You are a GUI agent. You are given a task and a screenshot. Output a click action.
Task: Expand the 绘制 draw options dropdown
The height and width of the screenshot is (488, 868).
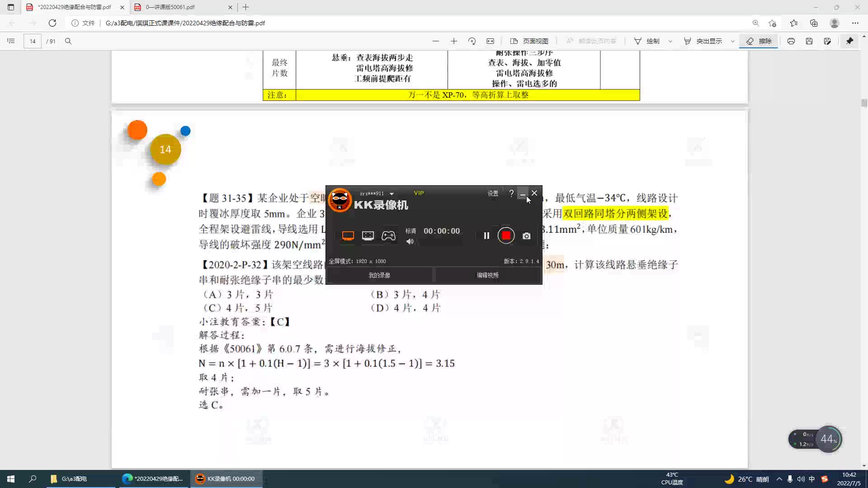coord(670,41)
